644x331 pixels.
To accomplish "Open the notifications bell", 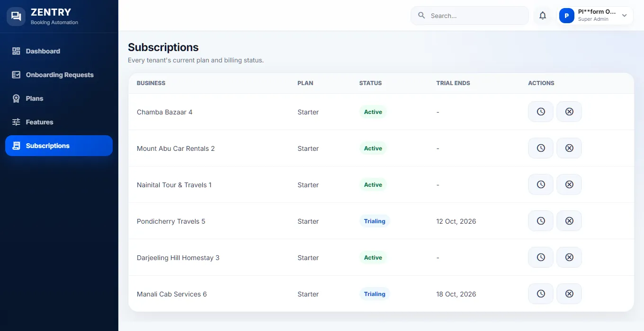I will point(543,16).
